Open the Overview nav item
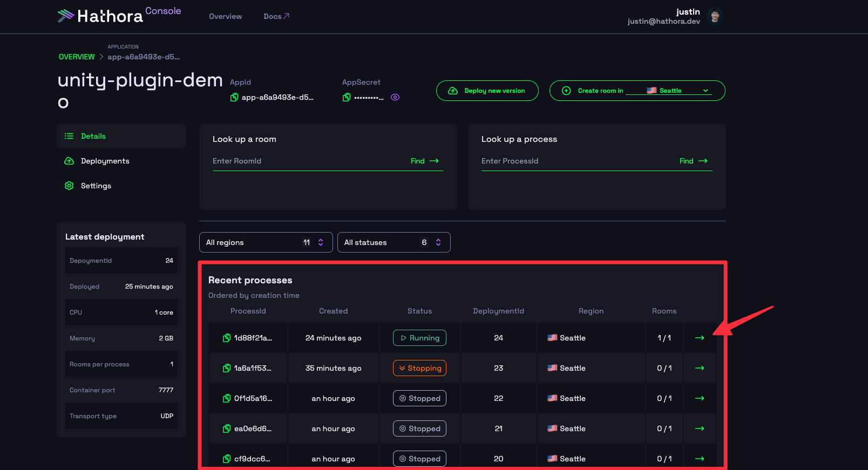This screenshot has width=868, height=470. tap(225, 17)
